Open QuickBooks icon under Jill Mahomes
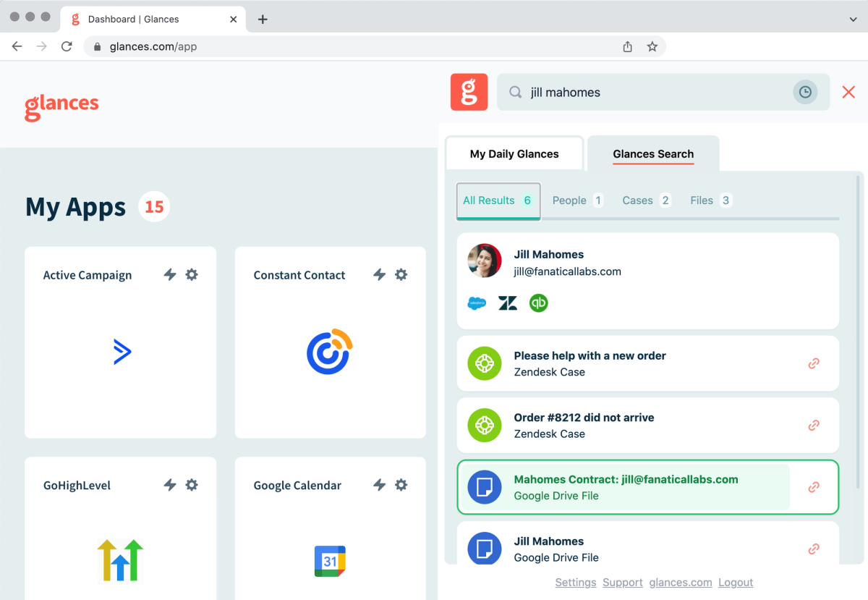The width and height of the screenshot is (868, 600). (538, 303)
